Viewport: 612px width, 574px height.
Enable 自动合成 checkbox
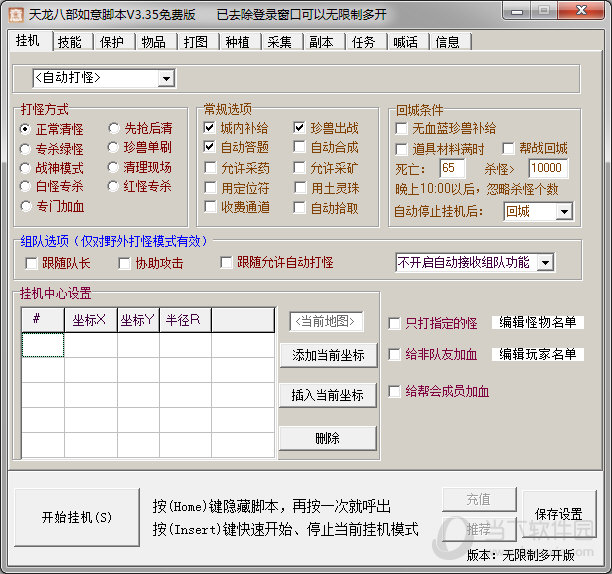click(x=299, y=147)
